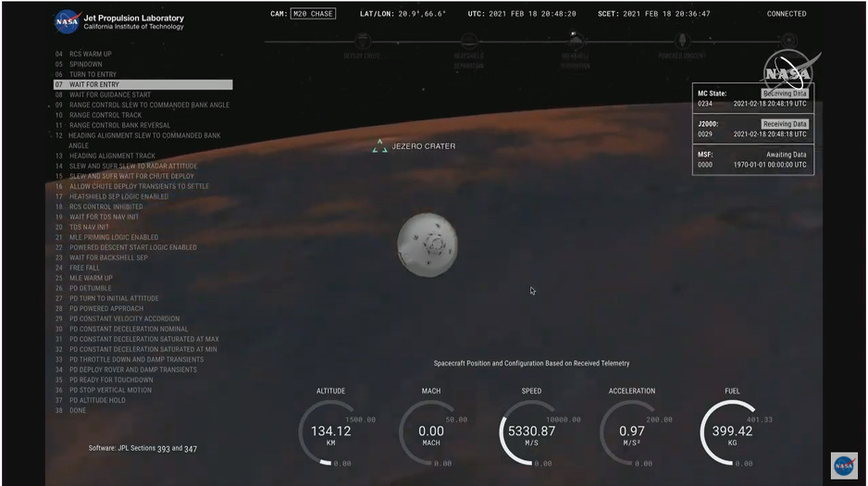Click the final touchdown icon on timeline
868x486 pixels.
tap(787, 41)
